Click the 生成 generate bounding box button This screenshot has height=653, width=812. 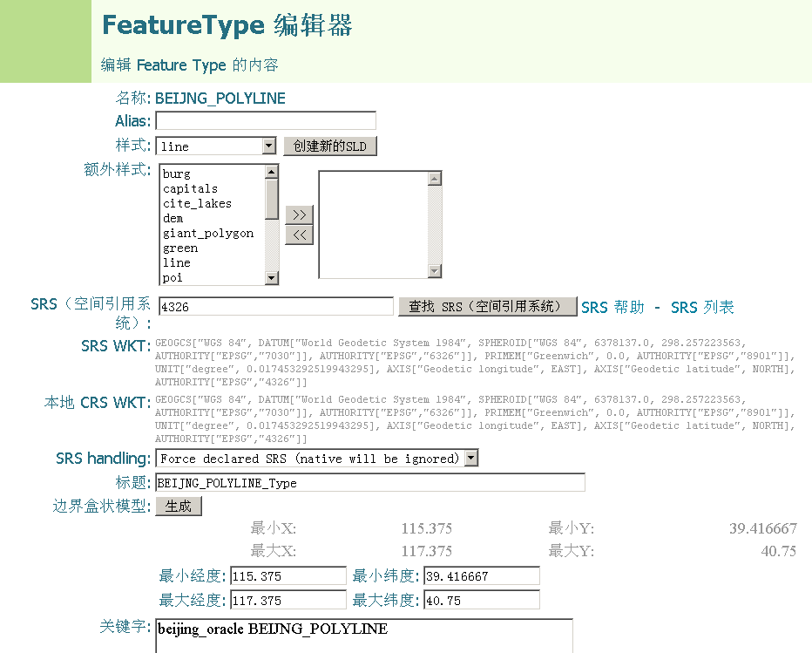[x=179, y=506]
